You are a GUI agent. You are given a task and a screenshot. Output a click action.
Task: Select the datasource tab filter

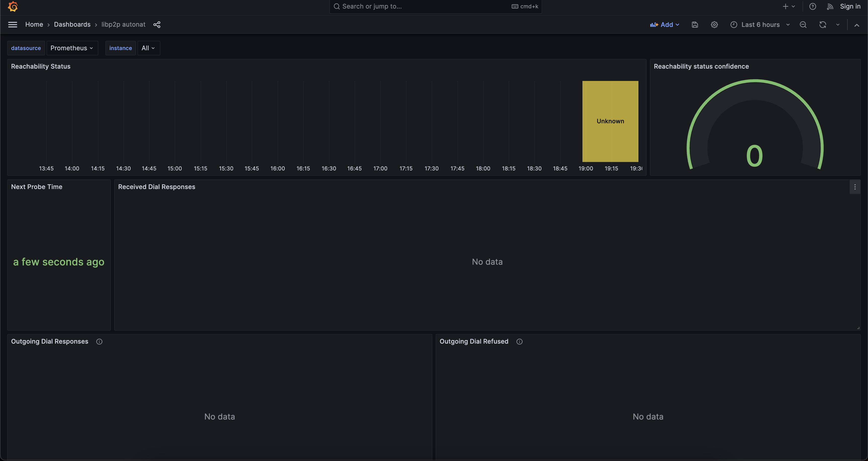point(25,47)
